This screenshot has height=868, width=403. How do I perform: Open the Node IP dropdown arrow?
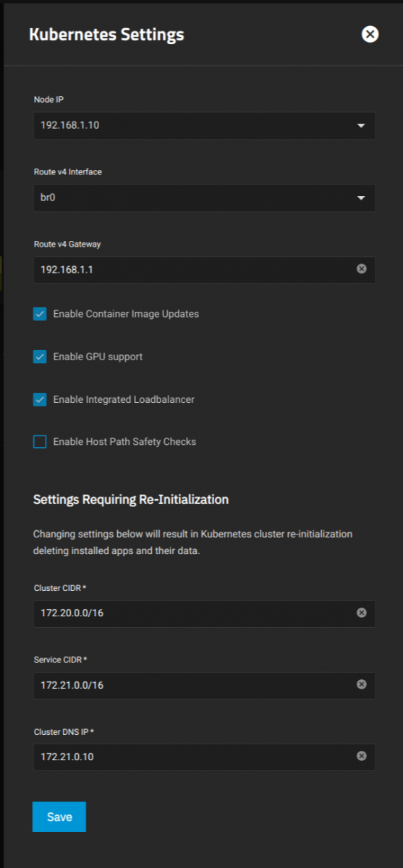[x=361, y=126]
